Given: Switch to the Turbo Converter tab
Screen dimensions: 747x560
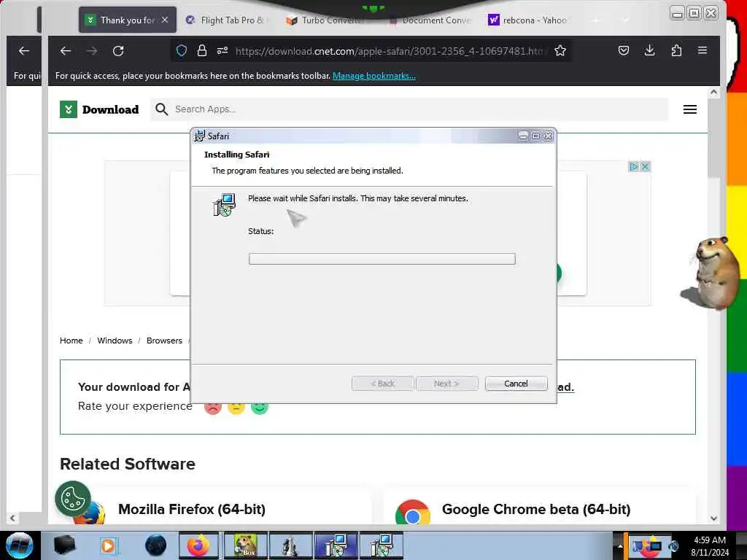Looking at the screenshot, I should [326, 20].
